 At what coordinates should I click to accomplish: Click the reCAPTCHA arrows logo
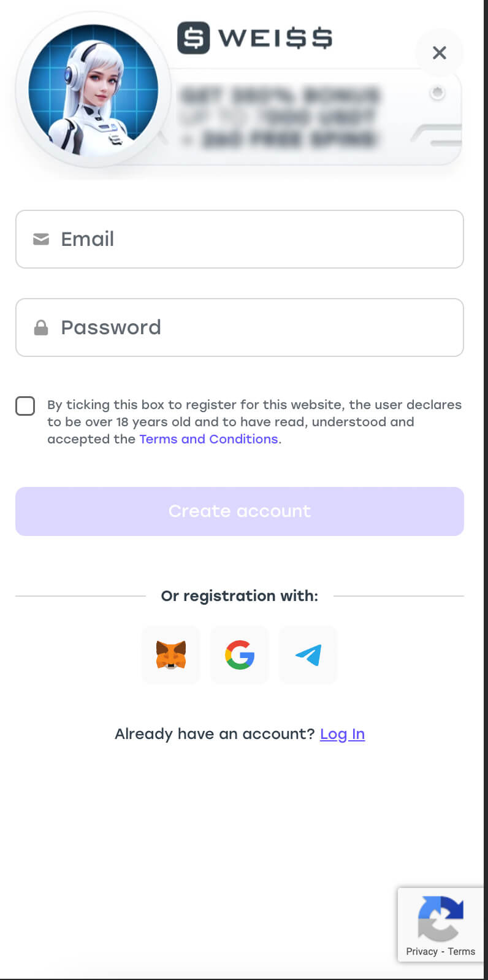pyautogui.click(x=440, y=918)
